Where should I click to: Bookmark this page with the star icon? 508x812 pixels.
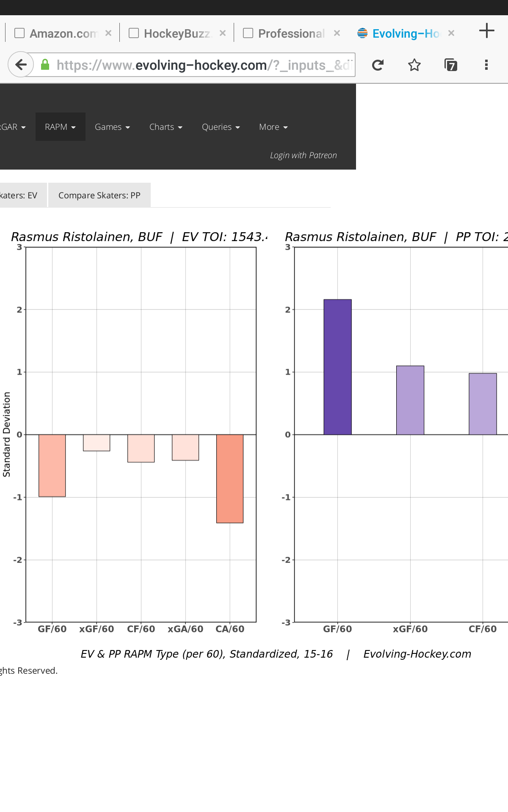(x=414, y=65)
